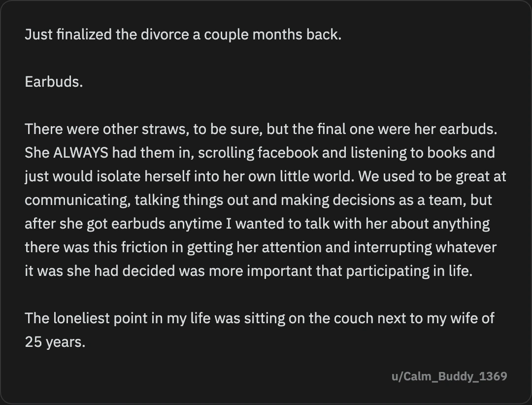Click the standalone word "Earbuds."
Screen dimensions: 532x405
point(54,82)
